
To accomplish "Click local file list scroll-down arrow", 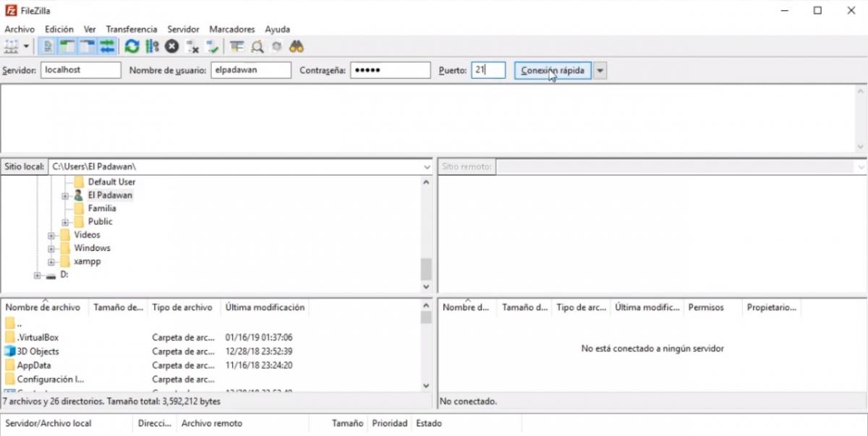I will coord(426,386).
